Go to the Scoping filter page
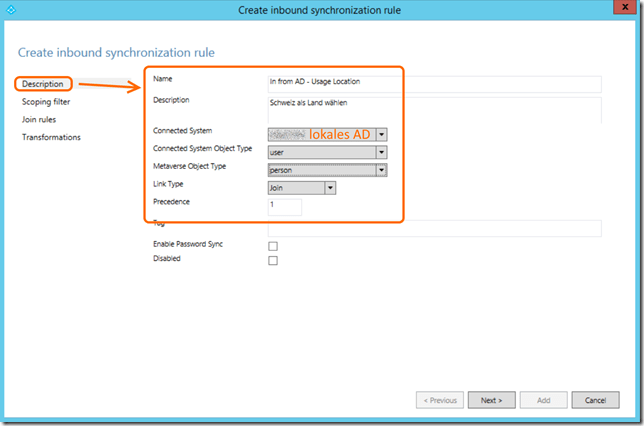The image size is (644, 426). [x=46, y=102]
